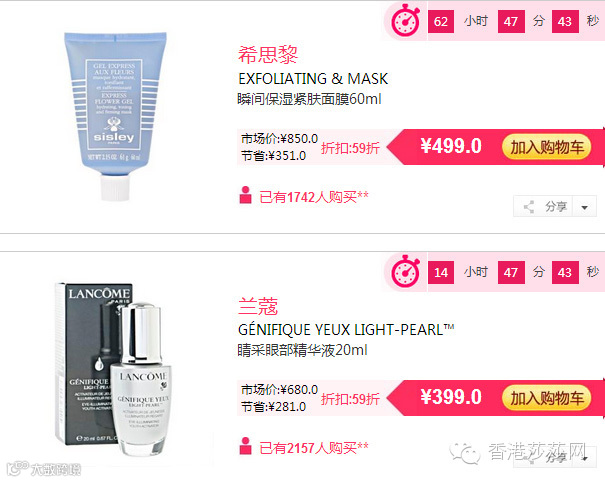
Task: Click the stopwatch icon on Sisley countdown
Action: [x=406, y=20]
